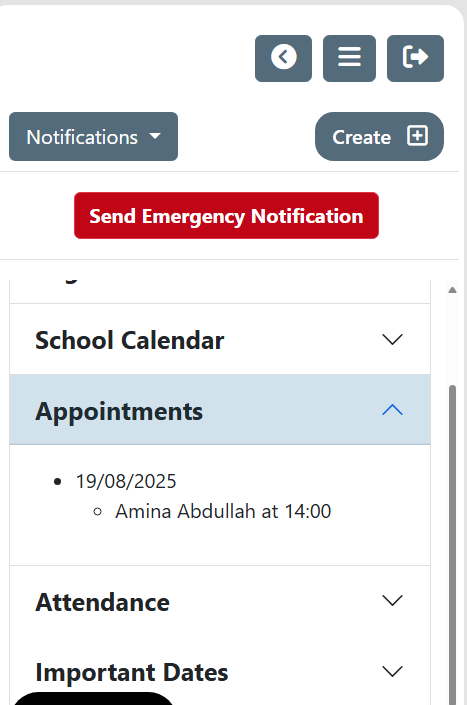Image resolution: width=467 pixels, height=705 pixels.
Task: Click the Create button
Action: 379,137
